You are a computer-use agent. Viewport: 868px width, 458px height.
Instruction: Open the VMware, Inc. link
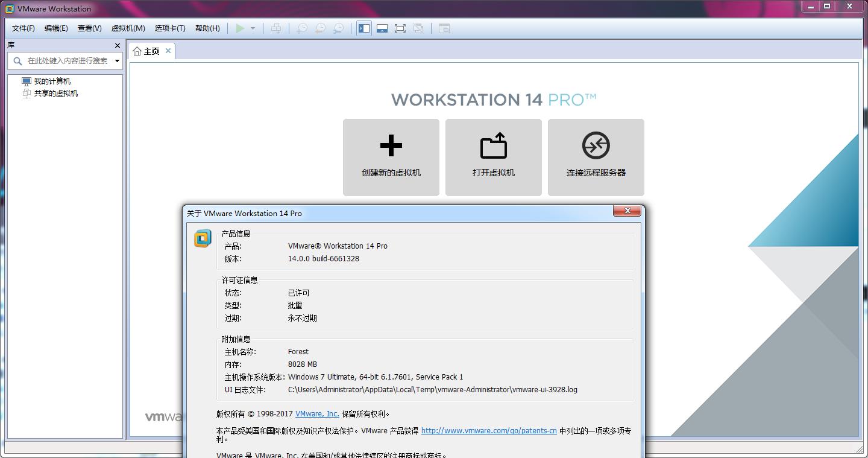point(317,414)
